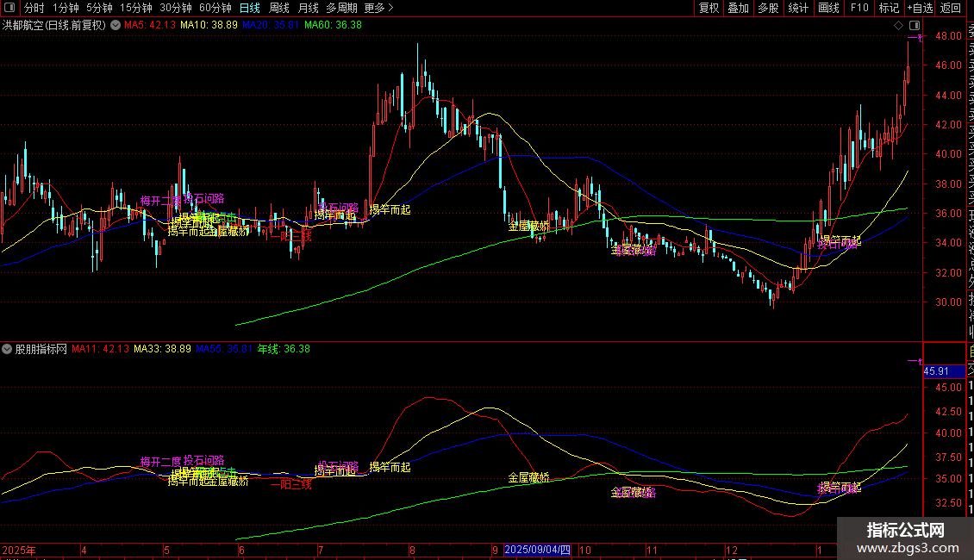
Task: Add stock with +自选 button
Action: coord(919,8)
